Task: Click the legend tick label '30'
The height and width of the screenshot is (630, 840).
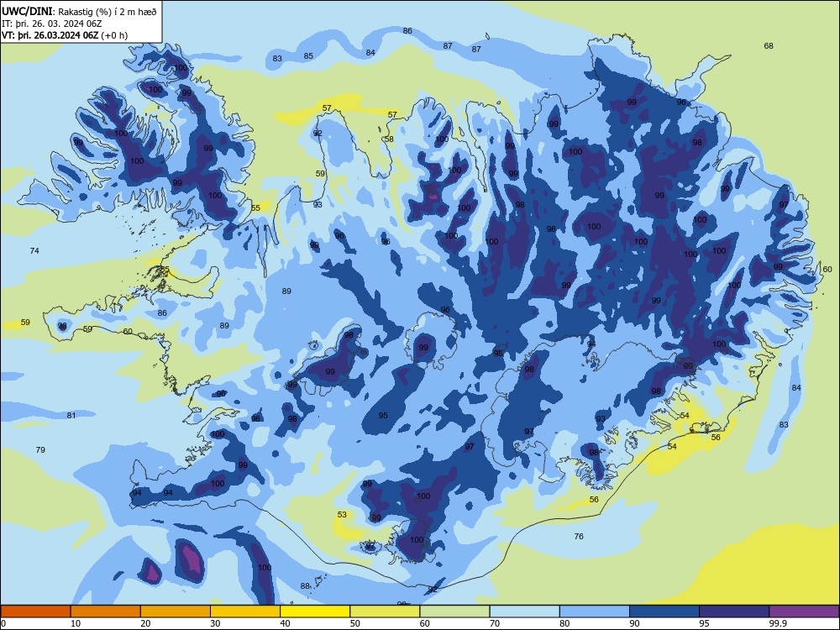Action: pyautogui.click(x=215, y=623)
